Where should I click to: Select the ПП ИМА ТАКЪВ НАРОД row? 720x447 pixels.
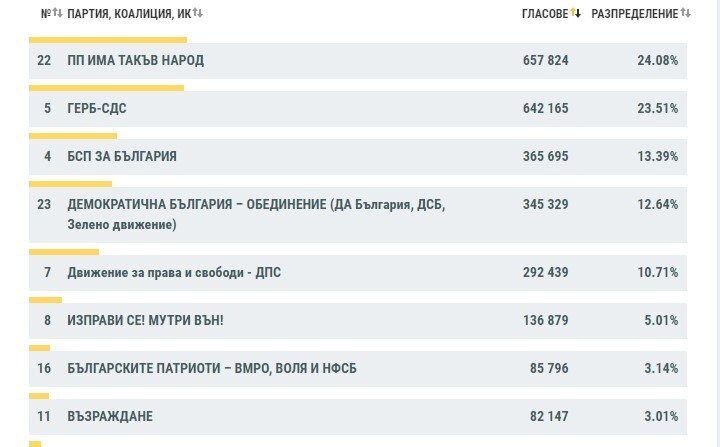(x=358, y=61)
